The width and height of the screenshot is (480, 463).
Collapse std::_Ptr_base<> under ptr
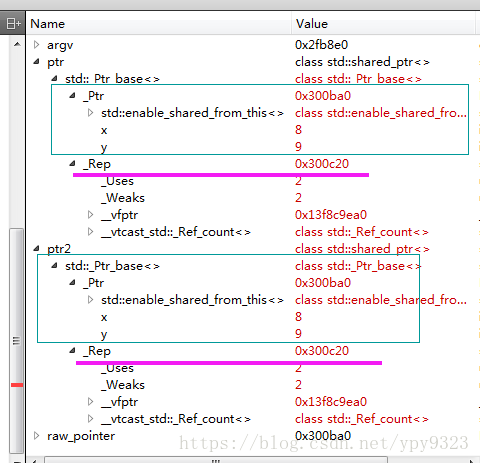[54, 79]
